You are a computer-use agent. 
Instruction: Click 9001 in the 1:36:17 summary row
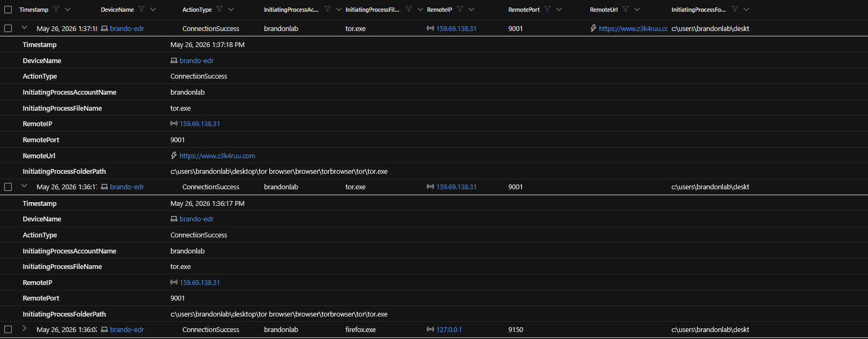pyautogui.click(x=516, y=187)
